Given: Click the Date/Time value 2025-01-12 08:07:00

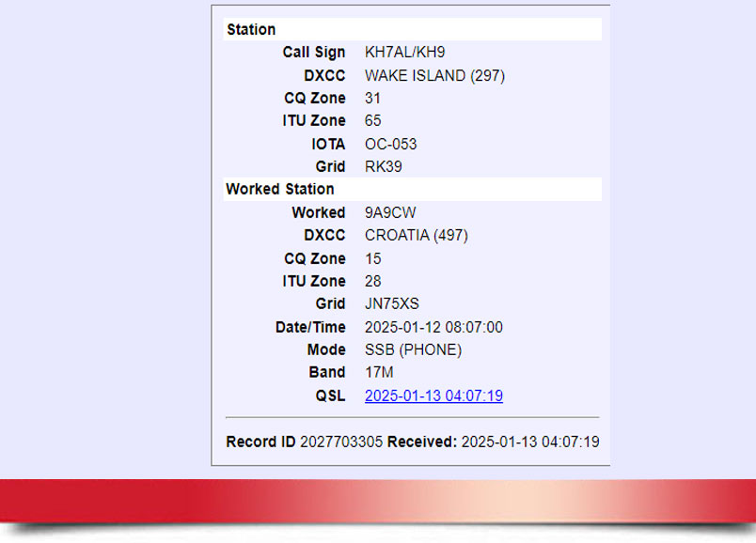Looking at the screenshot, I should tap(433, 328).
